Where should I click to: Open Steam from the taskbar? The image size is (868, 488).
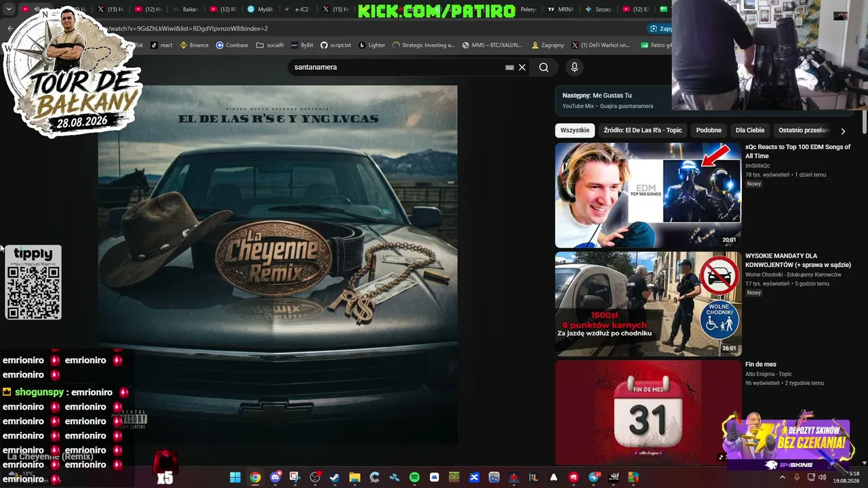pyautogui.click(x=334, y=477)
